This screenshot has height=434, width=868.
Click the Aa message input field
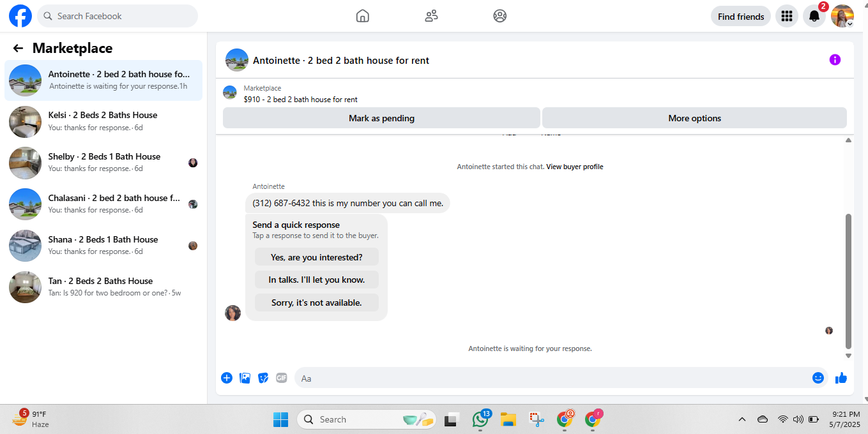[x=561, y=378]
